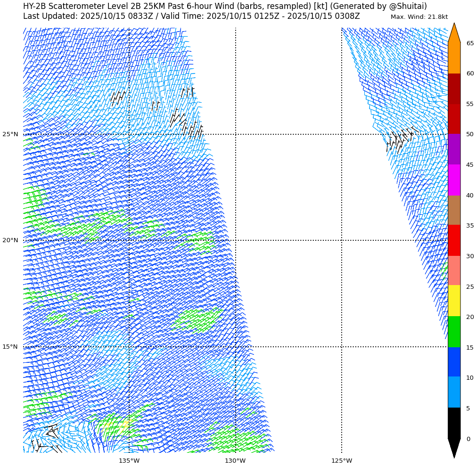Image resolution: width=476 pixels, height=466 pixels.
Task: Choose the black 0-5 kt colorbar segment
Action: (454, 423)
